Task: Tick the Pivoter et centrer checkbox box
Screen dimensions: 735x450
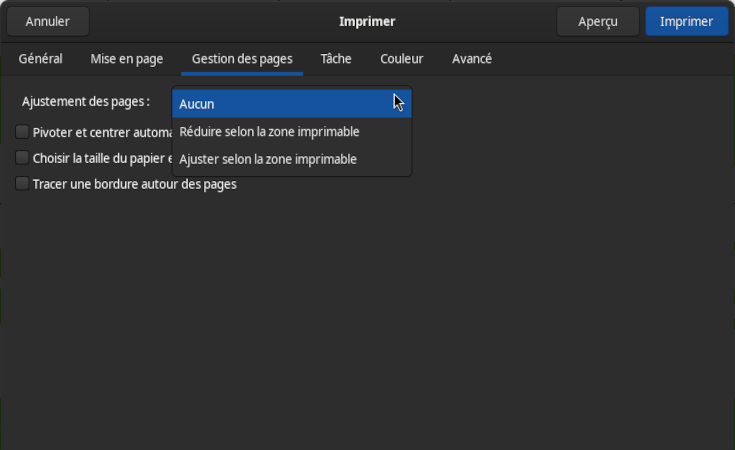Action: tap(22, 132)
